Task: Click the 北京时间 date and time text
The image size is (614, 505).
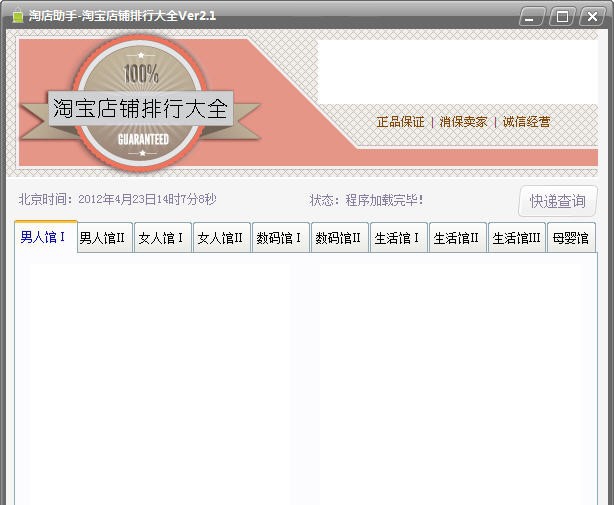Action: click(117, 199)
